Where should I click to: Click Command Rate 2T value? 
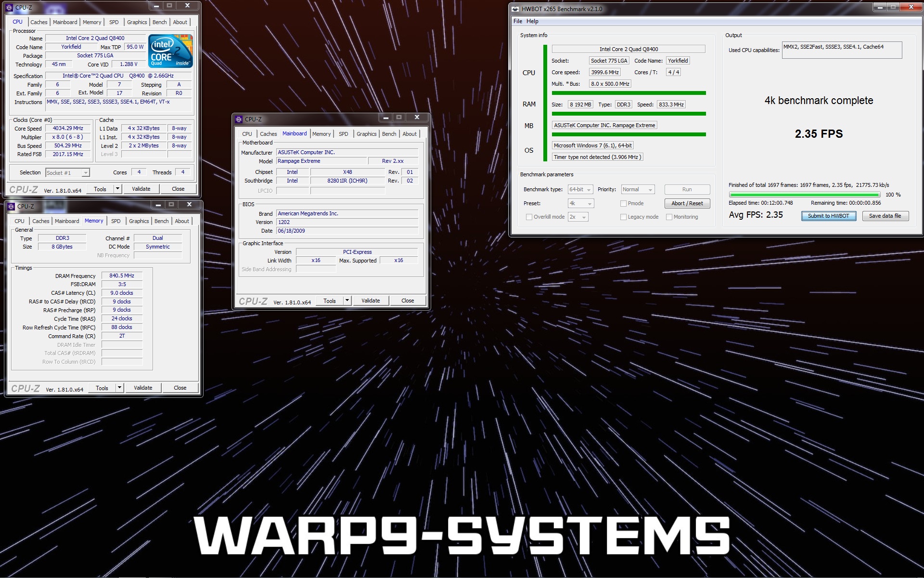coord(122,336)
